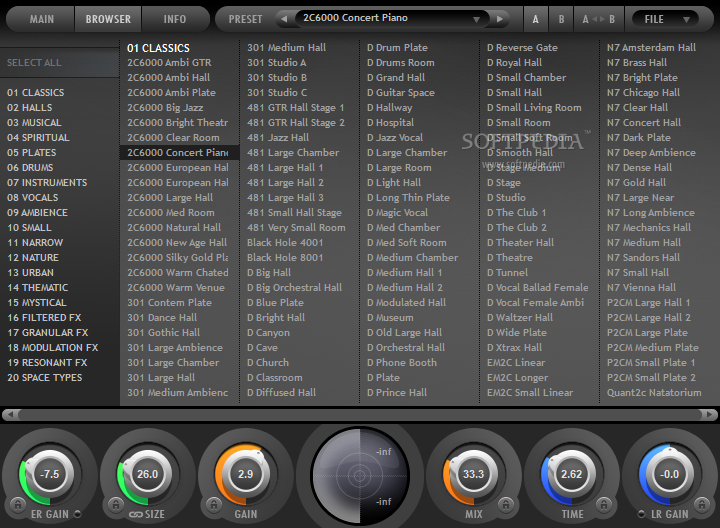
Task: Click the horizontal scrollbar track of preset list
Action: click(360, 415)
